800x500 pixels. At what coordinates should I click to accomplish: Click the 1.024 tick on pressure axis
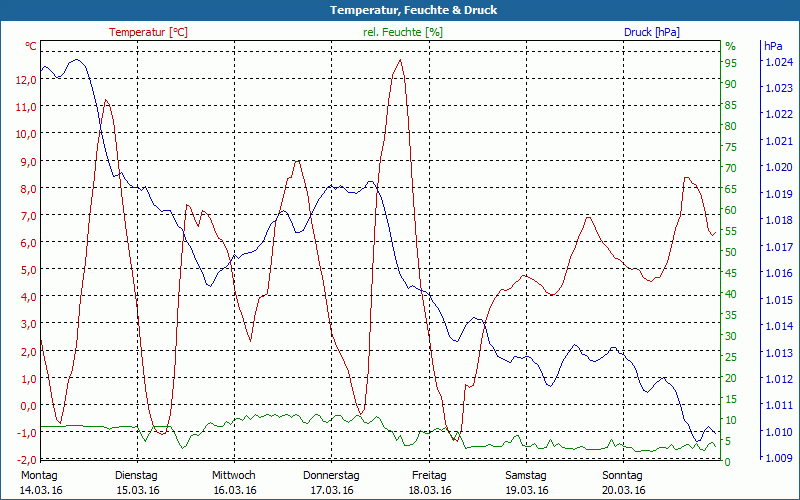tap(778, 62)
